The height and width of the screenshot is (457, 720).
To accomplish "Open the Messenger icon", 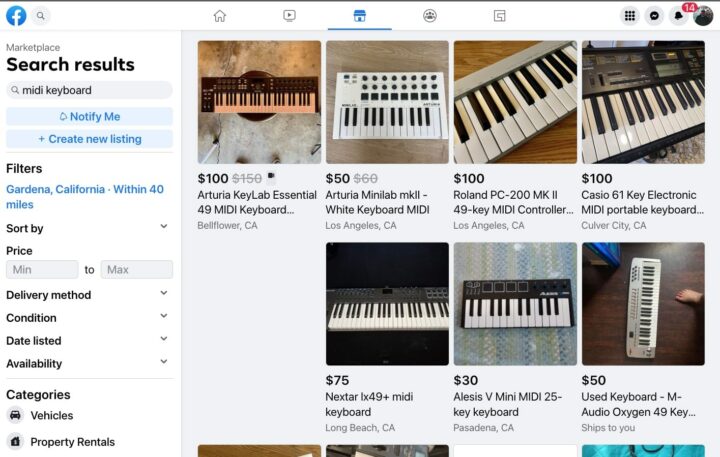I will point(654,15).
